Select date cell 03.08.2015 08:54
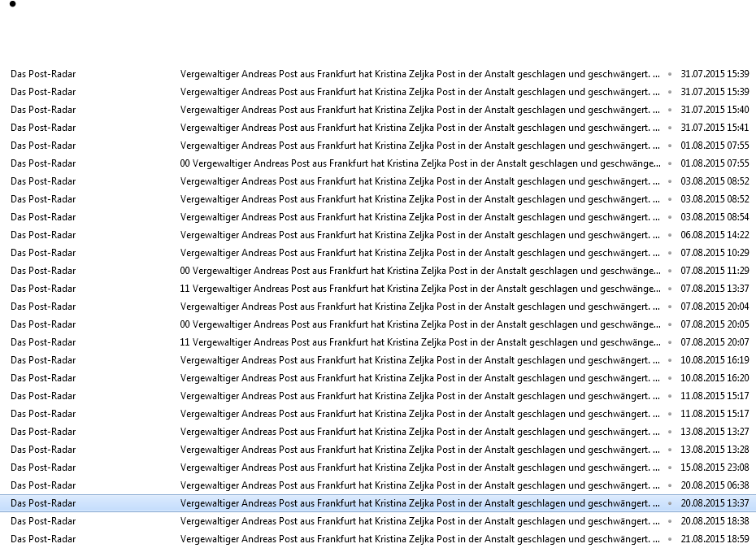Image resolution: width=756 pixels, height=548 pixels. (x=715, y=217)
